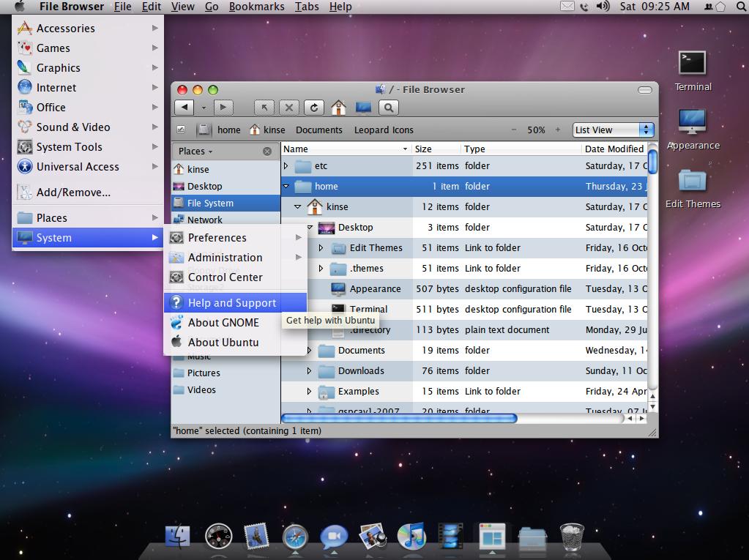Expand the etc folder row
The height and width of the screenshot is (560, 749).
point(286,165)
